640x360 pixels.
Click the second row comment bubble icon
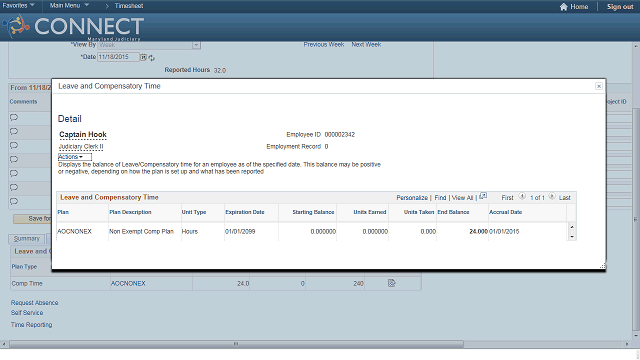[x=14, y=131]
